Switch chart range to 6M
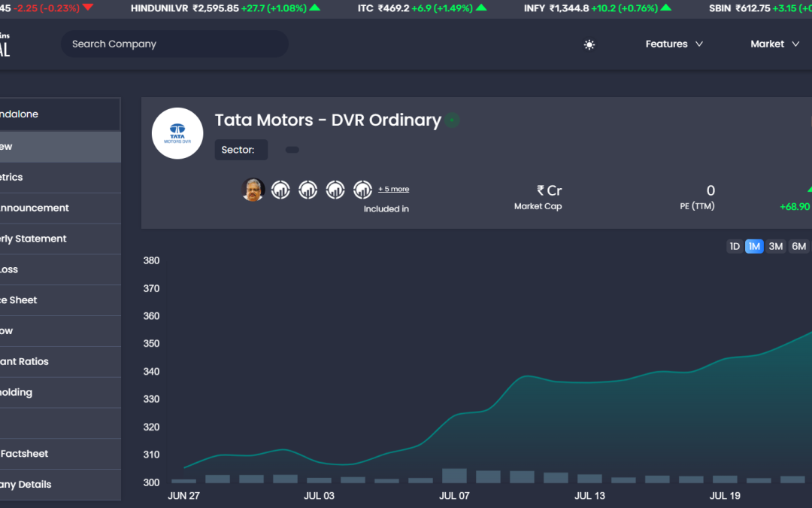Viewport: 812px width, 508px height. [798, 246]
